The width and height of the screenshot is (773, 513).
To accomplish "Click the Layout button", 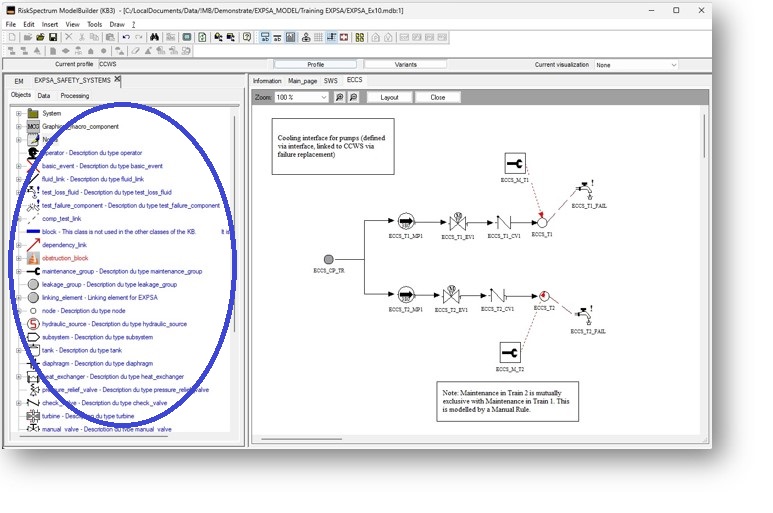I will pyautogui.click(x=389, y=98).
